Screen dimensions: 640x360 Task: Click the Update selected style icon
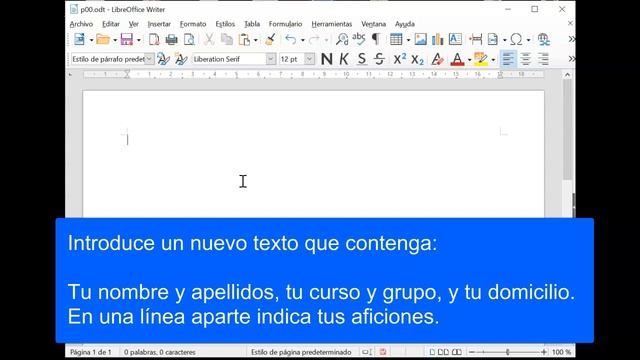click(163, 59)
